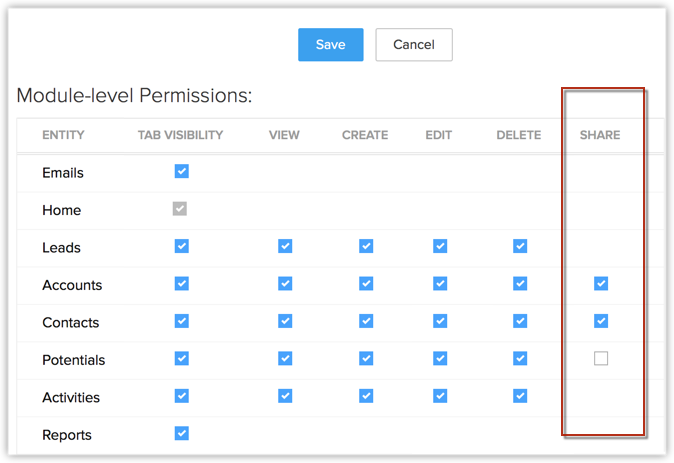Toggle Leads edit permission checkbox
Viewport: 674px width, 463px height.
coord(439,246)
